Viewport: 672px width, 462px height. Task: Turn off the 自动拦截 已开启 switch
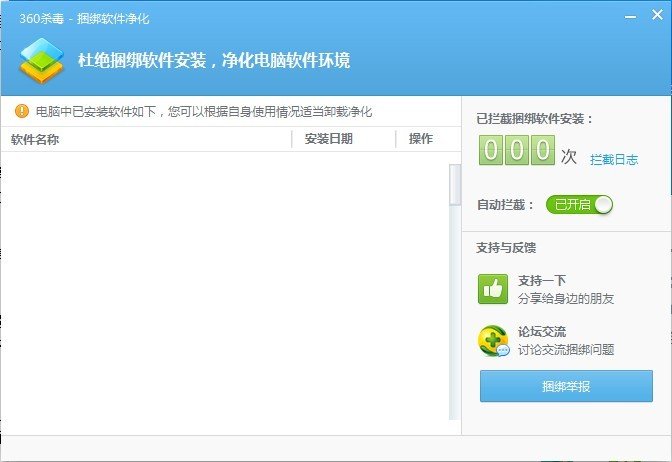[579, 204]
